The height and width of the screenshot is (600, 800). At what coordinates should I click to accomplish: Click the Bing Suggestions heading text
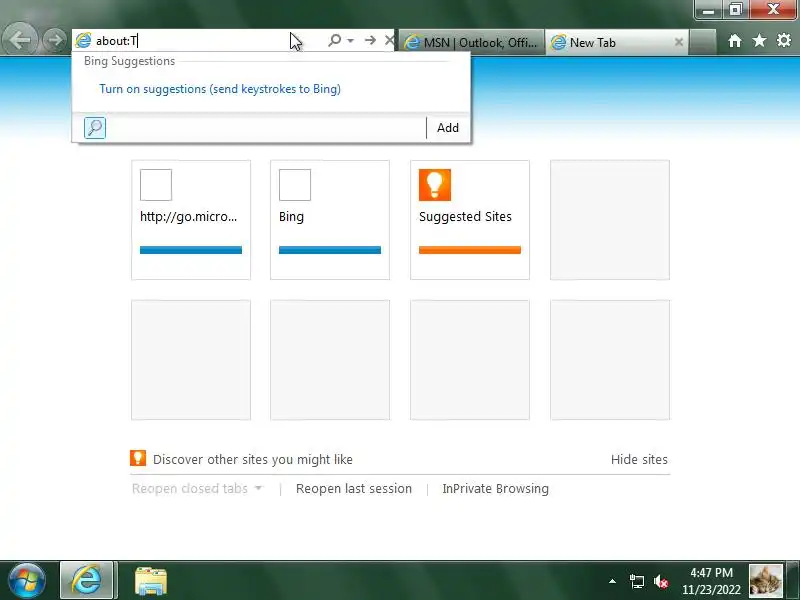click(130, 61)
